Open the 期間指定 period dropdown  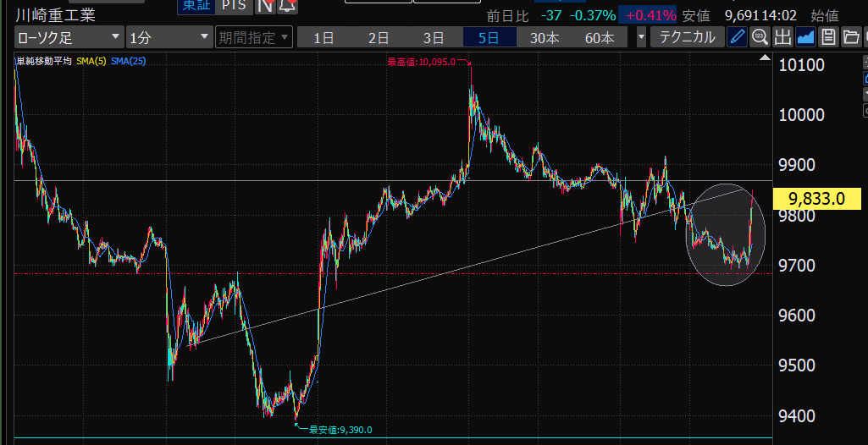point(253,37)
